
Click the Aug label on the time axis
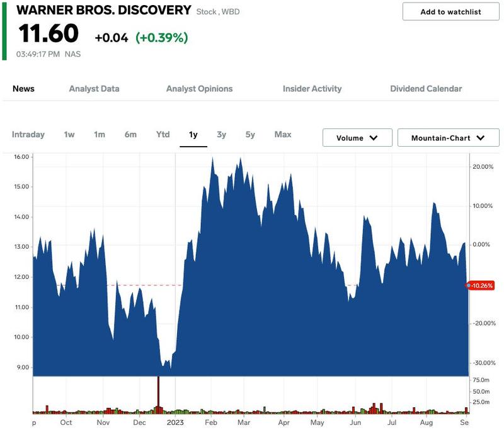tap(427, 422)
